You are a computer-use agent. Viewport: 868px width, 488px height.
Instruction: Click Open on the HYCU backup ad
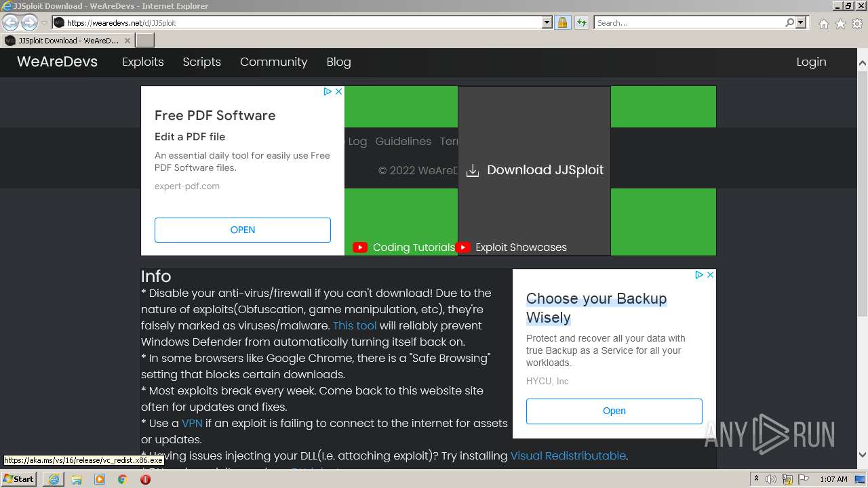[614, 411]
